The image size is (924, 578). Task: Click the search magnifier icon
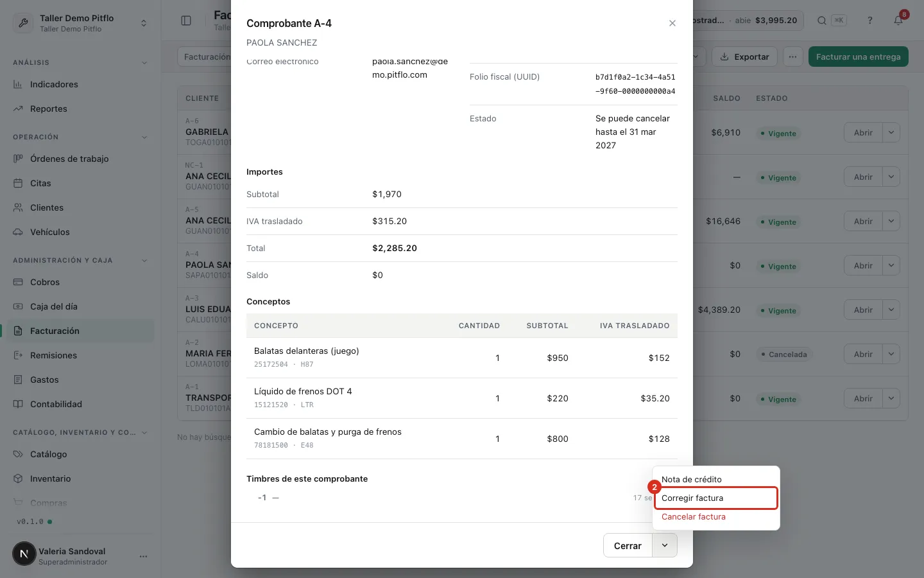click(x=821, y=21)
